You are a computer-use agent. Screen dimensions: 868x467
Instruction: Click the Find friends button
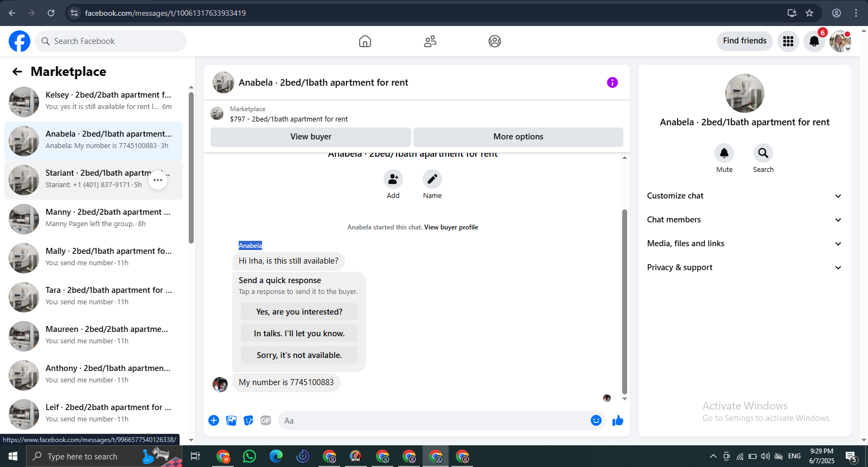[x=745, y=41]
